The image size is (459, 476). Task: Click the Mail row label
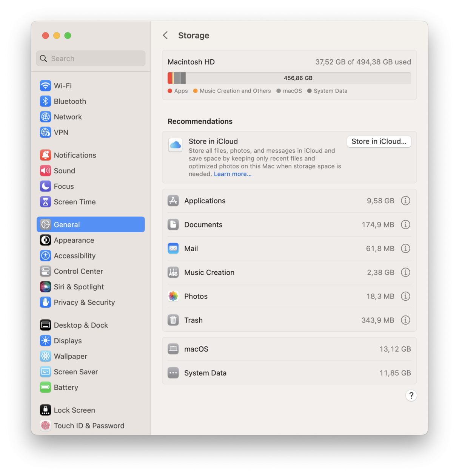(x=191, y=248)
